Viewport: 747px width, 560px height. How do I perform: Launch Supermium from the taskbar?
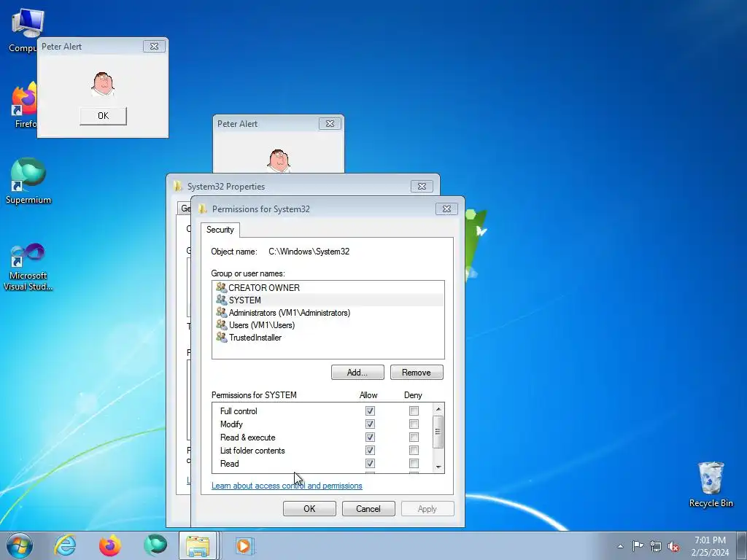(155, 545)
